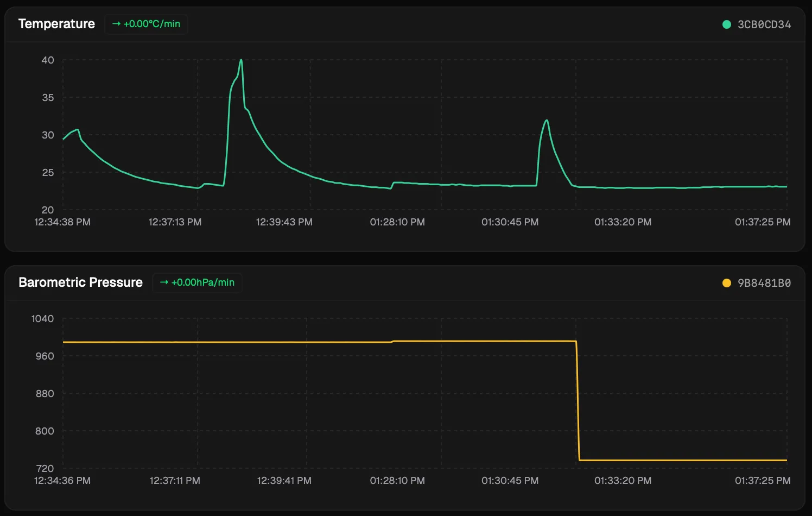
Task: Click the arrow icon in temperature trend badge
Action: tap(116, 24)
